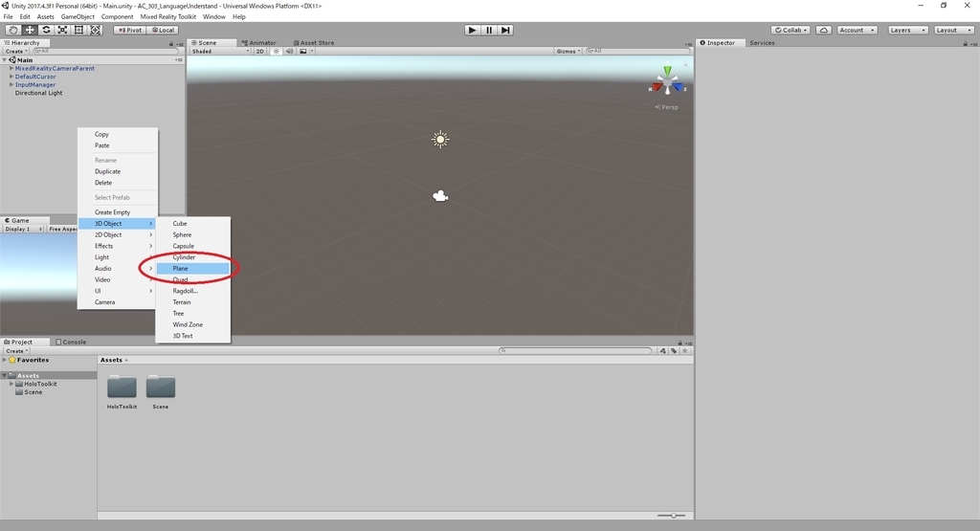Image resolution: width=980 pixels, height=531 pixels.
Task: Select the directional light sun gizmo
Action: (440, 140)
